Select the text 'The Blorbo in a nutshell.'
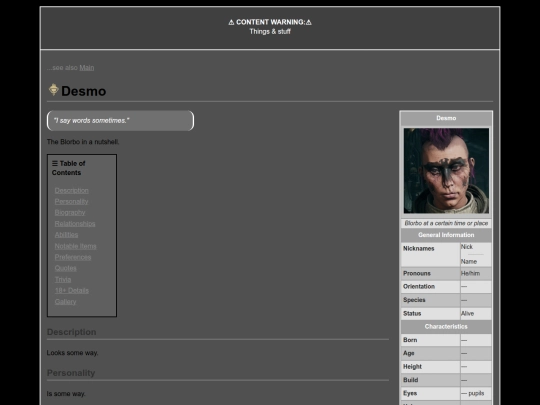 (83, 142)
